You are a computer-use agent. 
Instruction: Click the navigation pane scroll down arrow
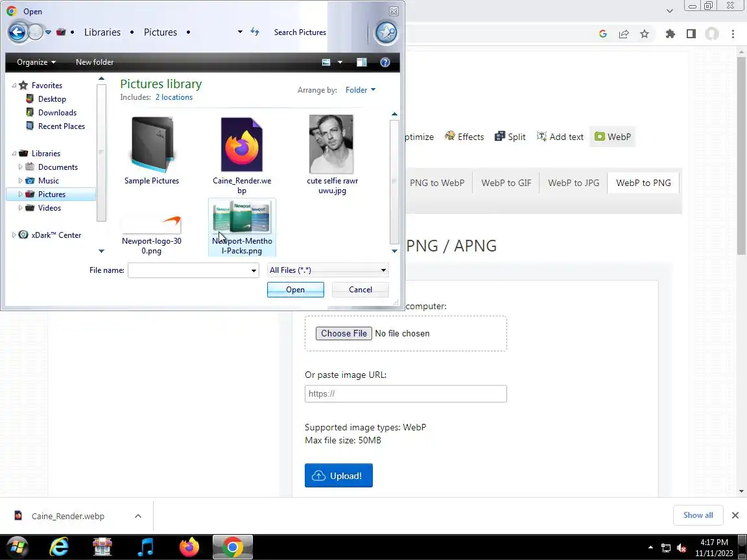tap(101, 251)
